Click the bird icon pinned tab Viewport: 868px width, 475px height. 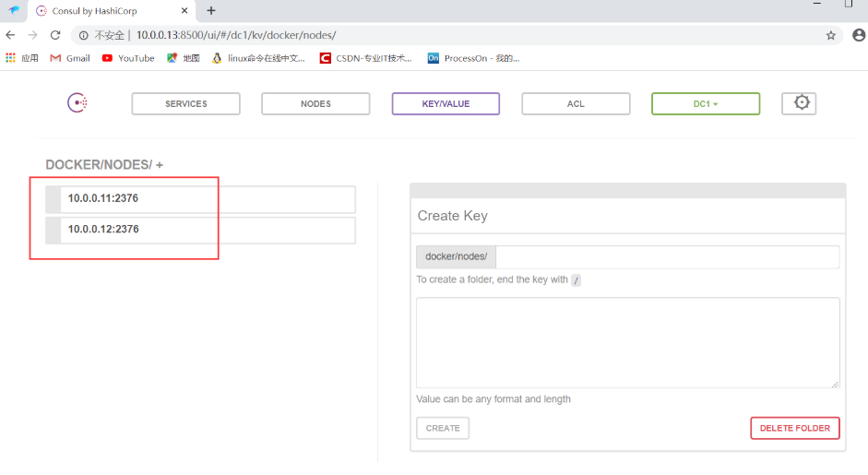tap(14, 10)
